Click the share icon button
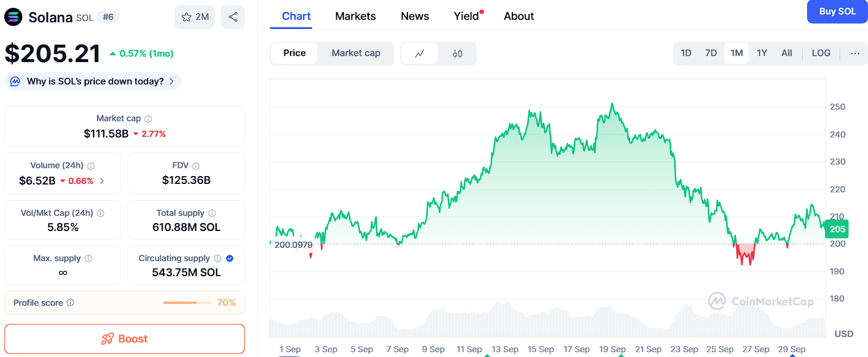Viewport: 868px width, 357px height. tap(233, 17)
